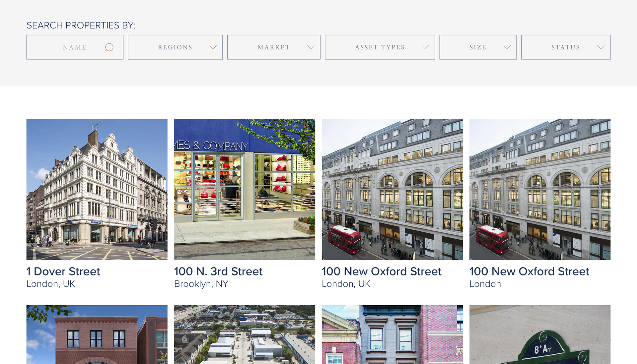Open the aerial industrial park thumbnail
The image size is (637, 364).
[x=245, y=334]
